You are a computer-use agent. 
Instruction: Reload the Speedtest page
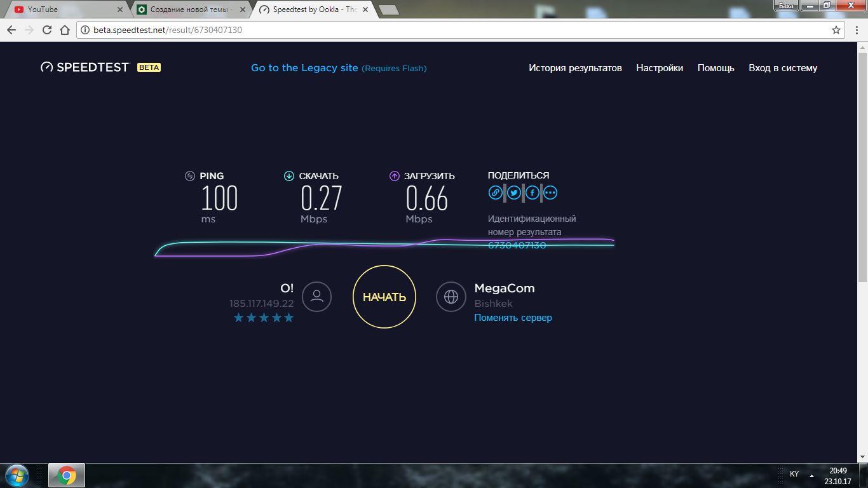click(47, 30)
